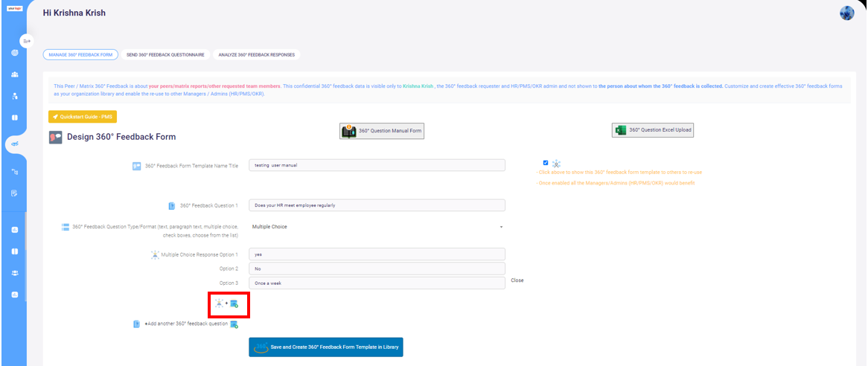Save and Create 360° Feedback Form Template
This screenshot has width=868, height=366.
(x=326, y=347)
